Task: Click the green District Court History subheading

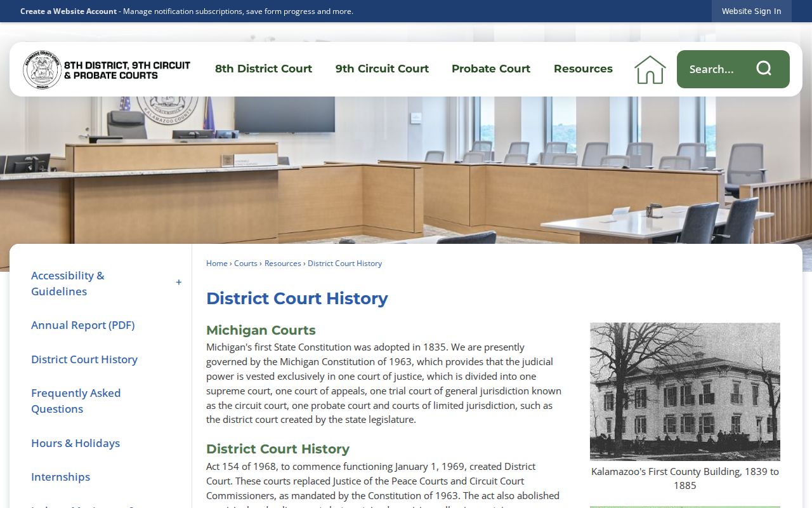Action: 278,449
